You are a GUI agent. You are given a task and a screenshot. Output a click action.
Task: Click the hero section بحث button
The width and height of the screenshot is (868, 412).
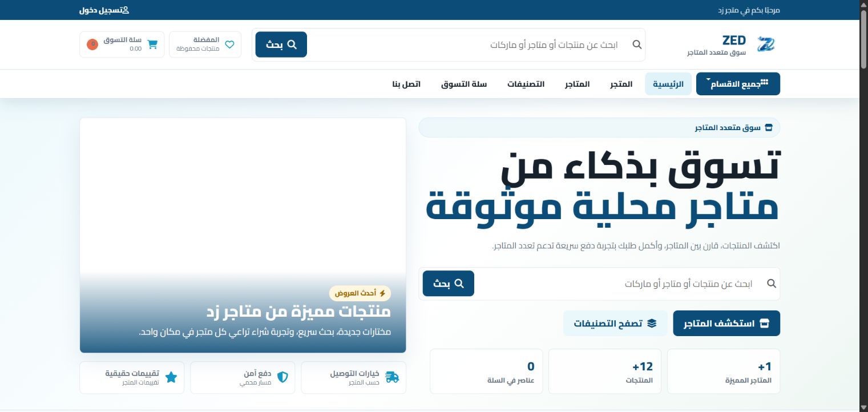(449, 284)
